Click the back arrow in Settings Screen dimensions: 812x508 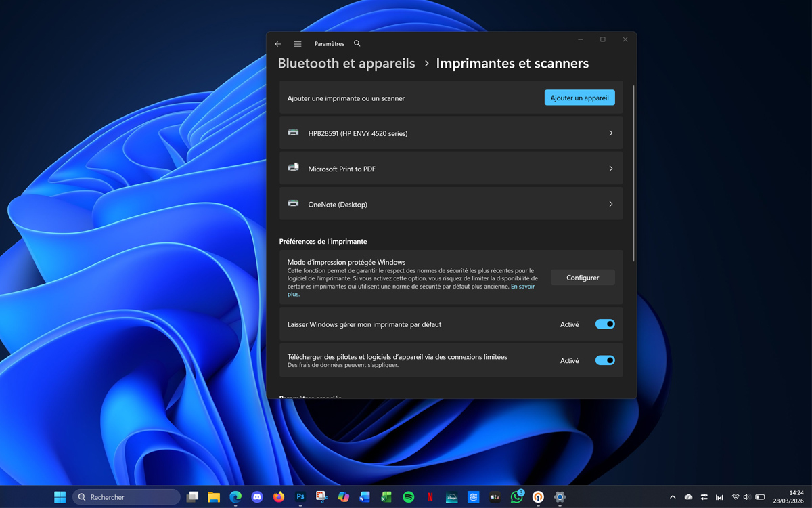click(278, 43)
